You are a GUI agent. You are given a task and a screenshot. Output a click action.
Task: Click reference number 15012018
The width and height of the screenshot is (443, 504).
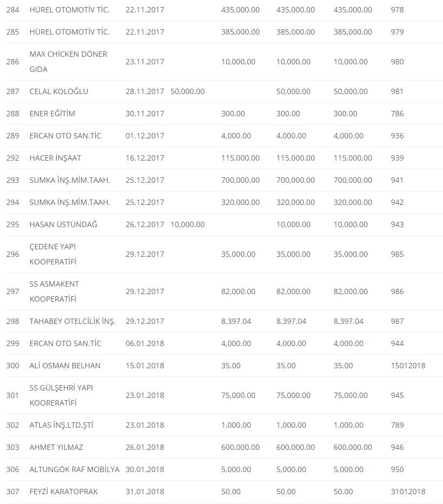point(408,366)
